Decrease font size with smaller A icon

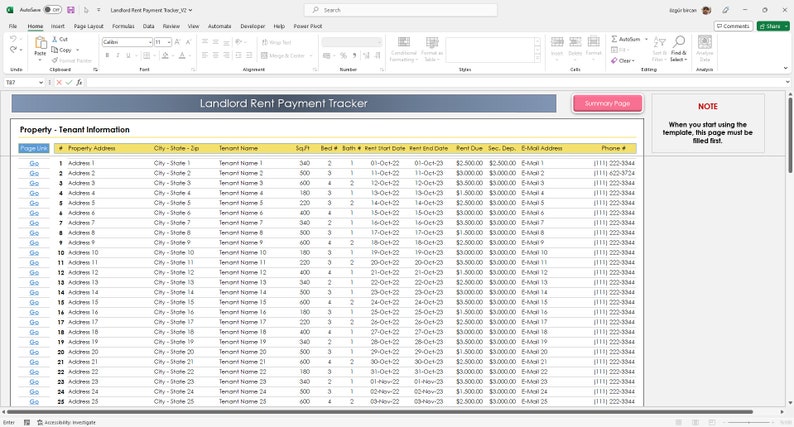(188, 42)
